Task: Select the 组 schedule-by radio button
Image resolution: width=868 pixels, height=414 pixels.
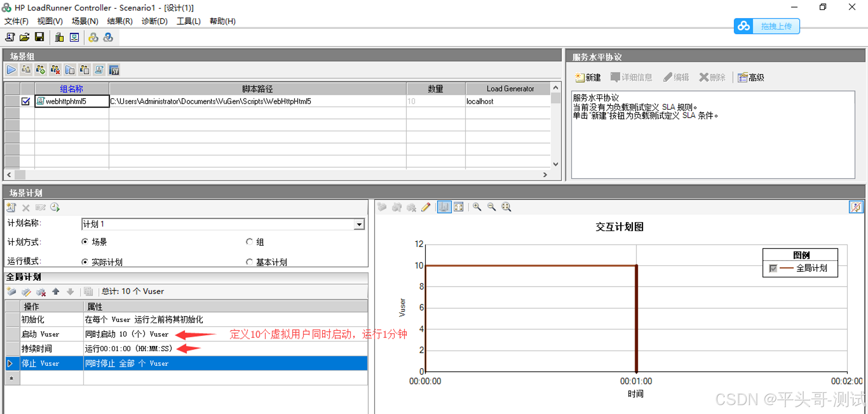Action: (249, 242)
